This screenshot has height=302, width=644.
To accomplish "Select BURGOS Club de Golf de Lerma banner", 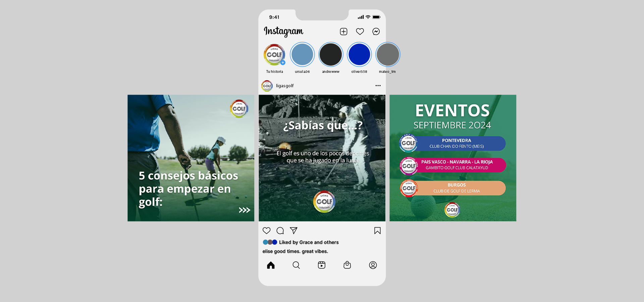I will pyautogui.click(x=457, y=188).
